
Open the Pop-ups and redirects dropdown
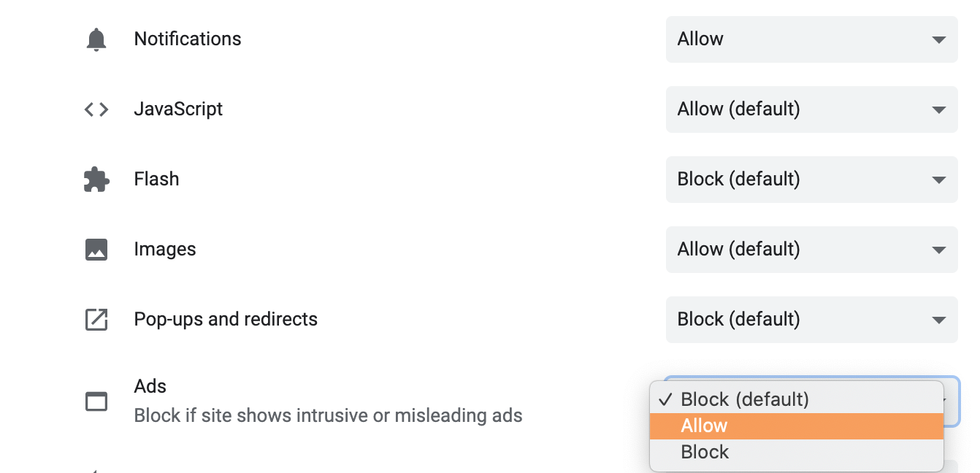(x=811, y=320)
